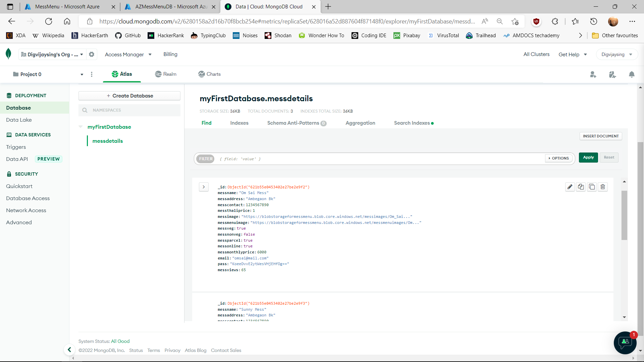Apply the current filter query
Viewport: 644px width, 362px height.
tap(588, 157)
